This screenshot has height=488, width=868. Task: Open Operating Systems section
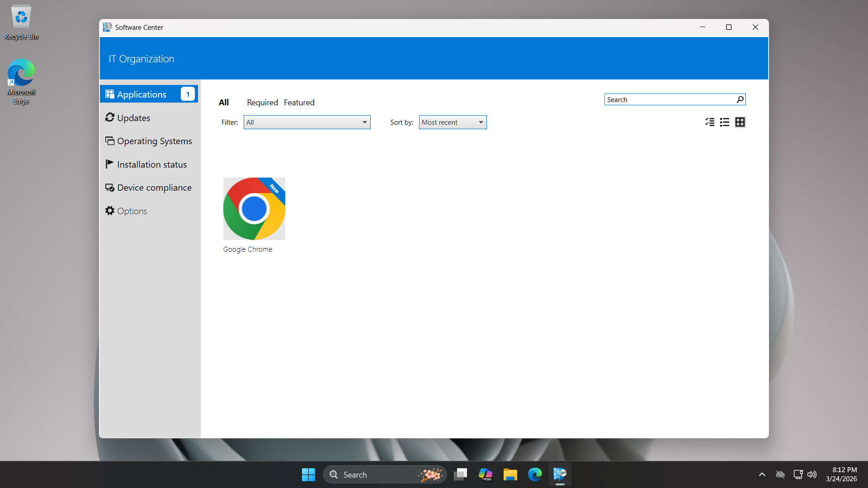click(x=154, y=141)
